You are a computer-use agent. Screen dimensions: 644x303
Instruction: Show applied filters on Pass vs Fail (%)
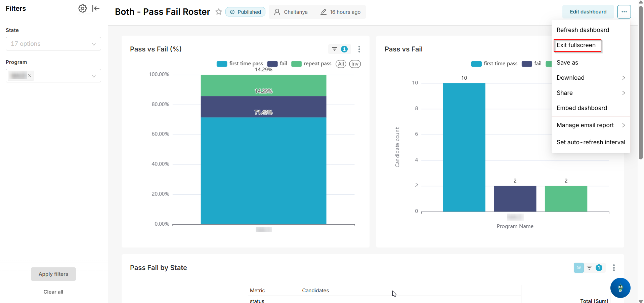tap(339, 49)
